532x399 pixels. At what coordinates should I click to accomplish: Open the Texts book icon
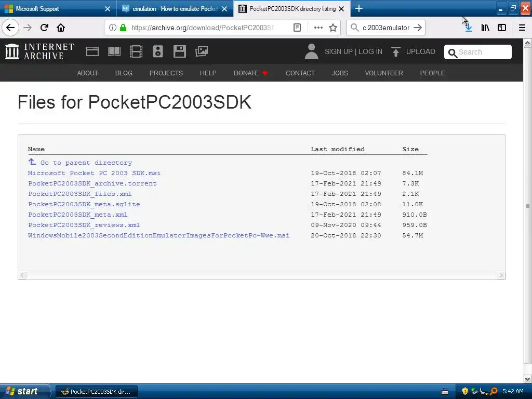(114, 51)
